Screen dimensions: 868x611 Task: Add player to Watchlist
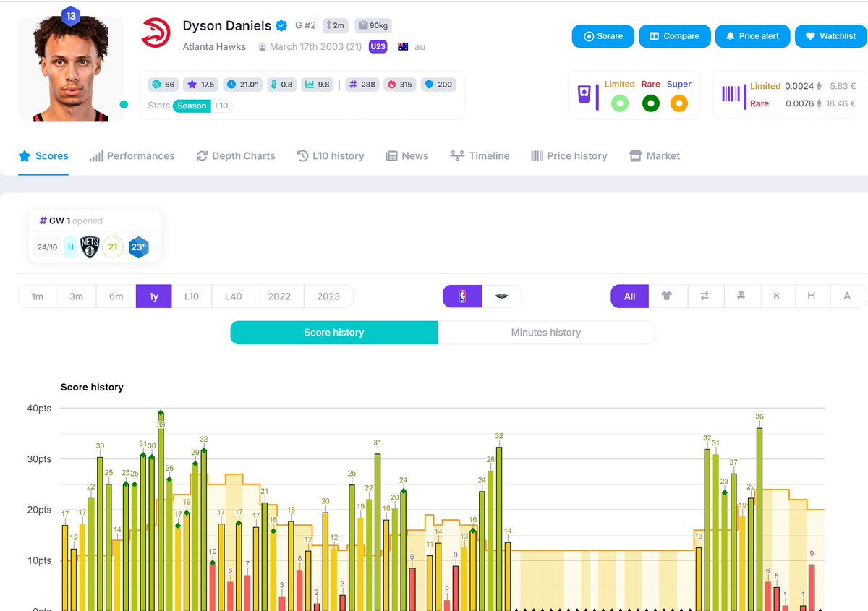point(831,36)
